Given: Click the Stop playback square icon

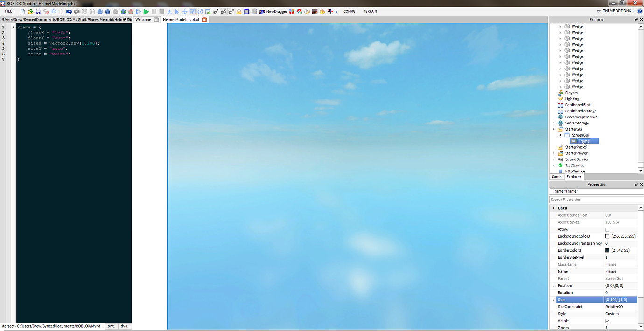Looking at the screenshot, I should [x=161, y=12].
